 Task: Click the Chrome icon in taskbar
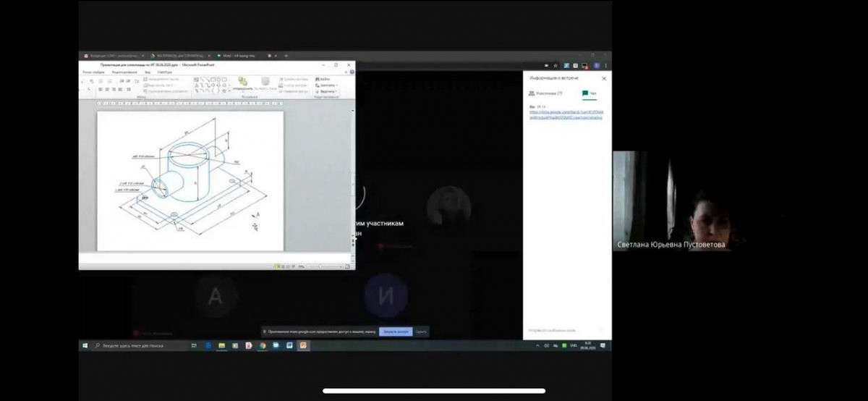point(263,346)
